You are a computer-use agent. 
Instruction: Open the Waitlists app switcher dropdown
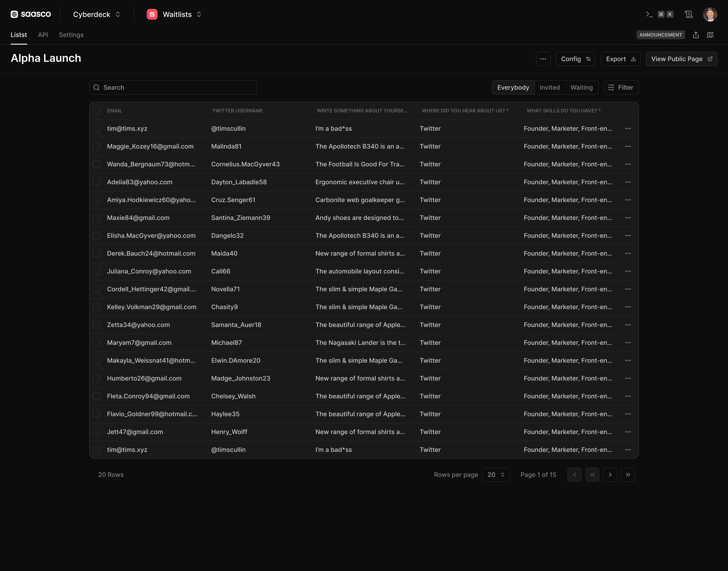coord(174,14)
